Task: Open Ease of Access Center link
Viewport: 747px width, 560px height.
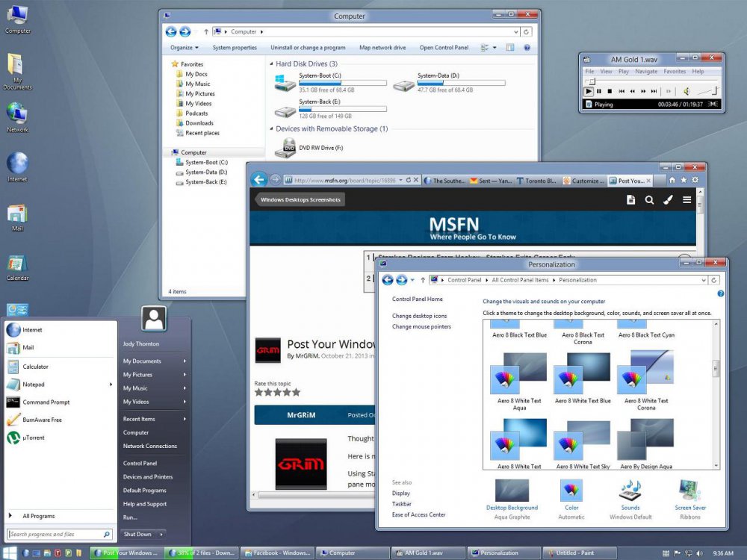Action: [419, 513]
